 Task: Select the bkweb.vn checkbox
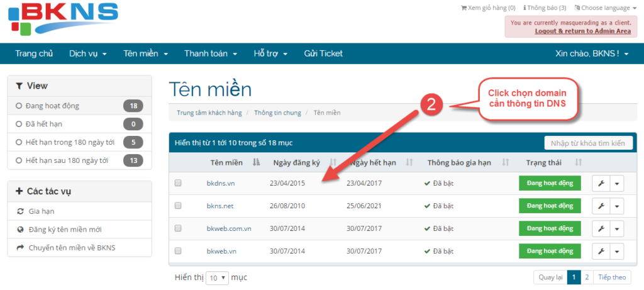[x=178, y=252]
